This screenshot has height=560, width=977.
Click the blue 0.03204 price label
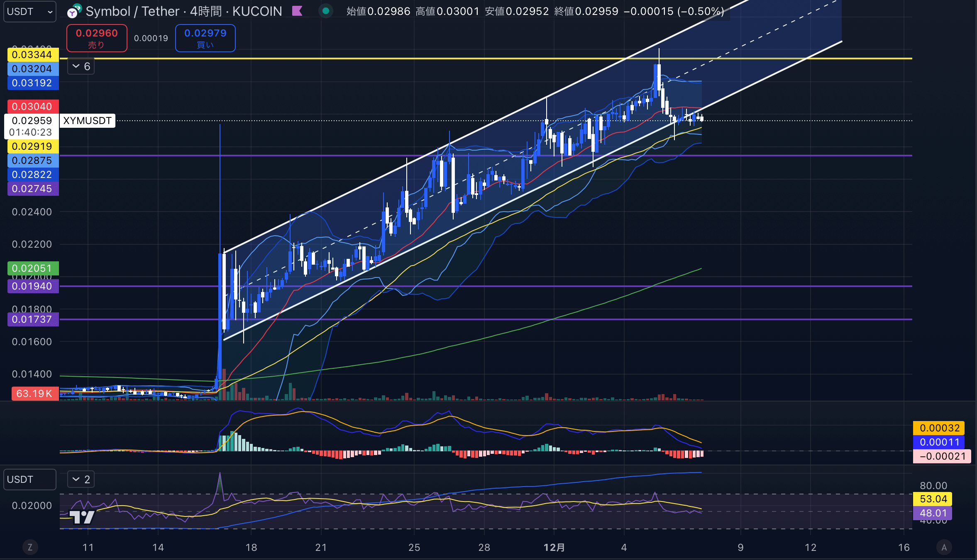[33, 69]
